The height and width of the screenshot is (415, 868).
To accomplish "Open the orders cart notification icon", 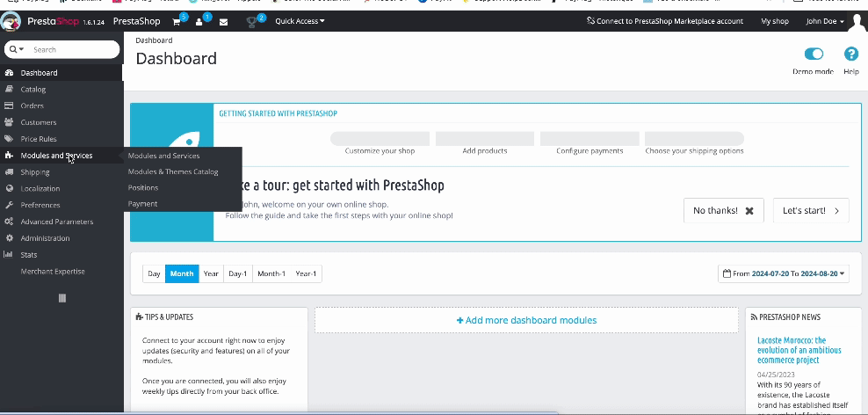I will [x=177, y=22].
